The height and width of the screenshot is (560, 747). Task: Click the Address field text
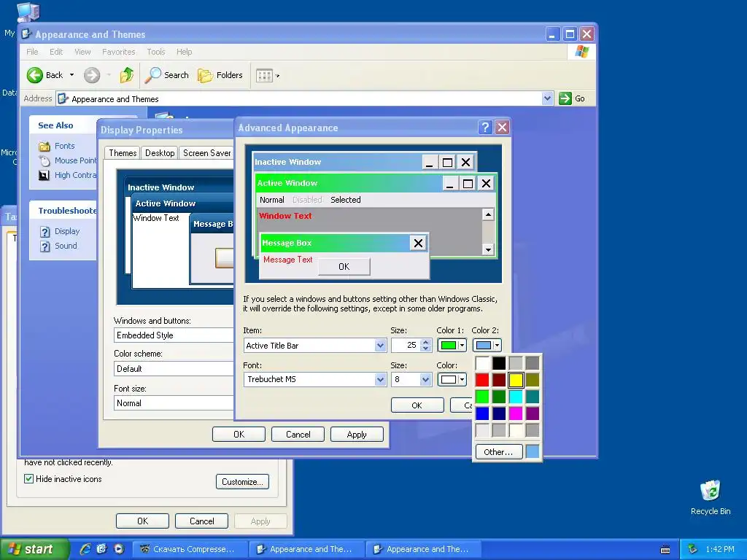[115, 99]
